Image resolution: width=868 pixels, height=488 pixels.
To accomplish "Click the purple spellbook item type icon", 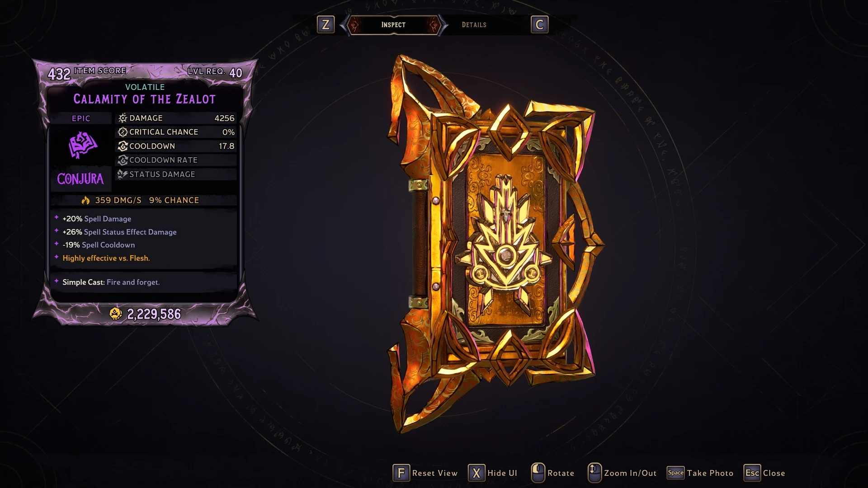I will (x=82, y=145).
